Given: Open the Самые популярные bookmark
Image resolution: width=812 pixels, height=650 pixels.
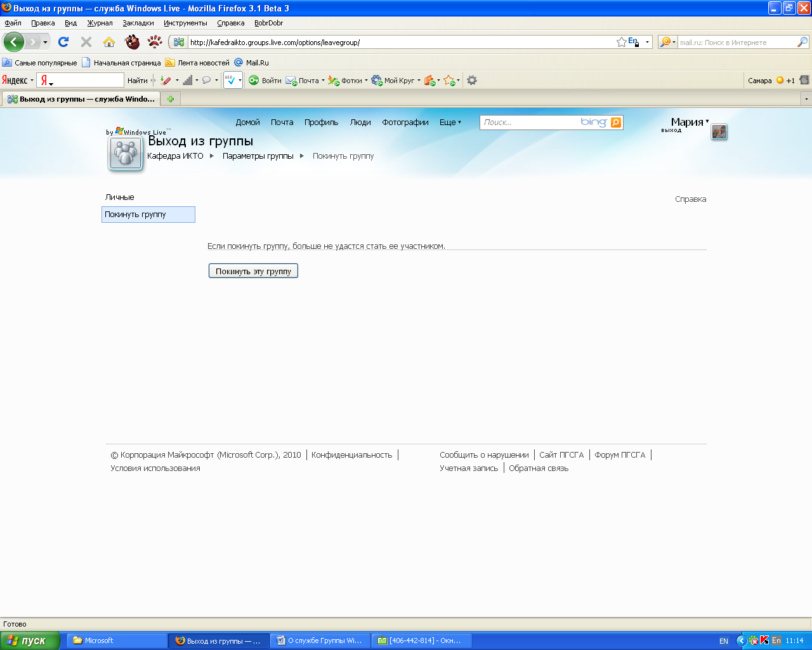Looking at the screenshot, I should 39,63.
